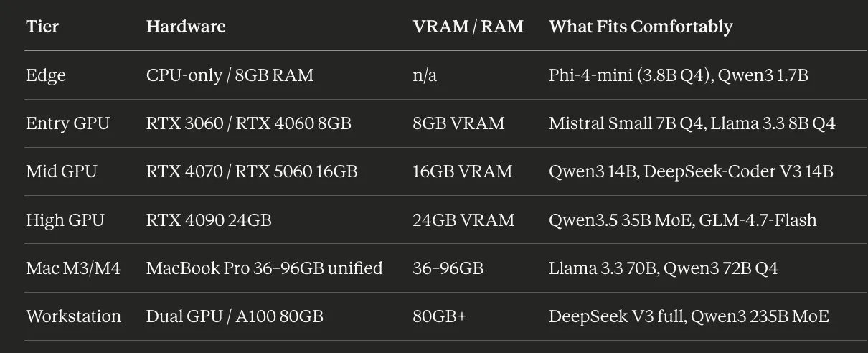The image size is (868, 353).
Task: Select the Mac M3/M4 tier cell
Action: tap(73, 268)
